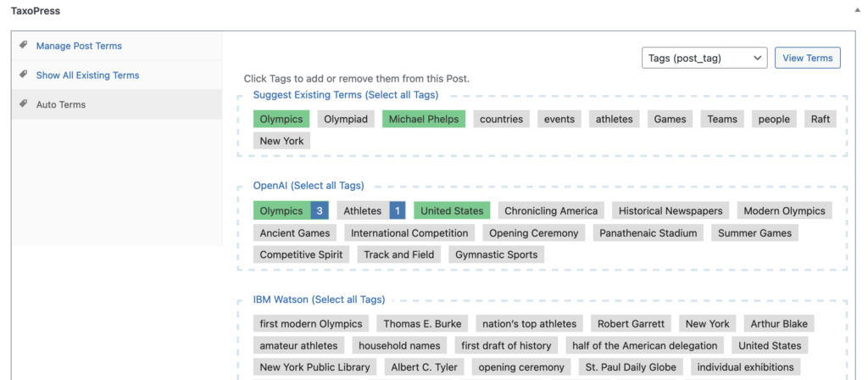Add the Games tag

[670, 119]
